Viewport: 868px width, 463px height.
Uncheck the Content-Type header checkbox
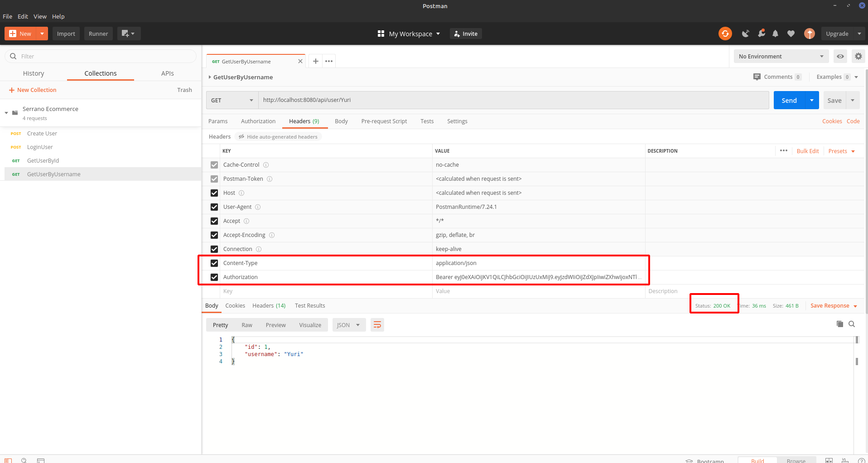coord(214,263)
